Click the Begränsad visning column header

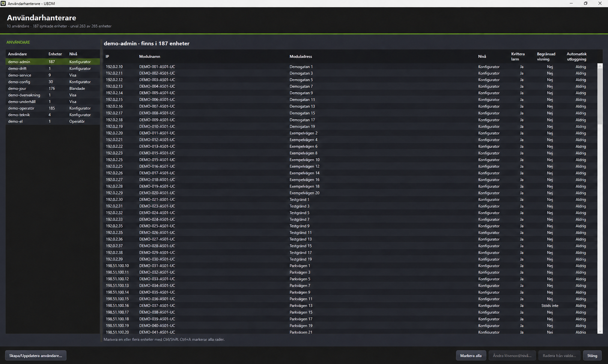coord(546,57)
